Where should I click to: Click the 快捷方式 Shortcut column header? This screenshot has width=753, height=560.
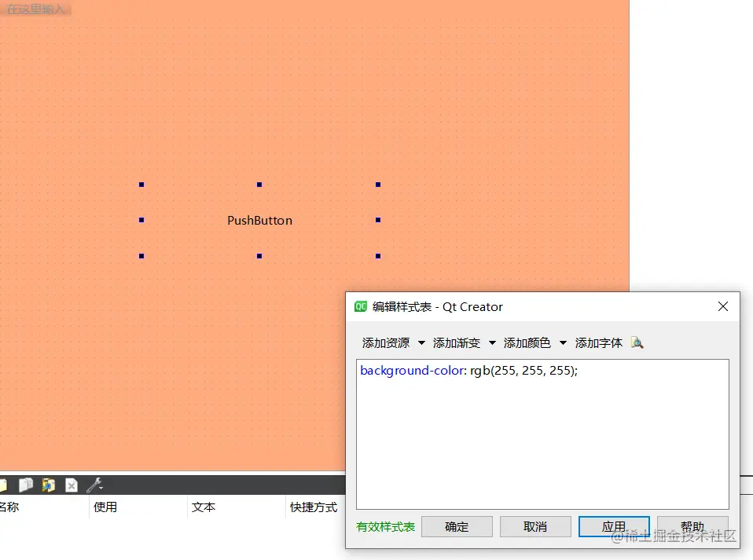tap(315, 507)
